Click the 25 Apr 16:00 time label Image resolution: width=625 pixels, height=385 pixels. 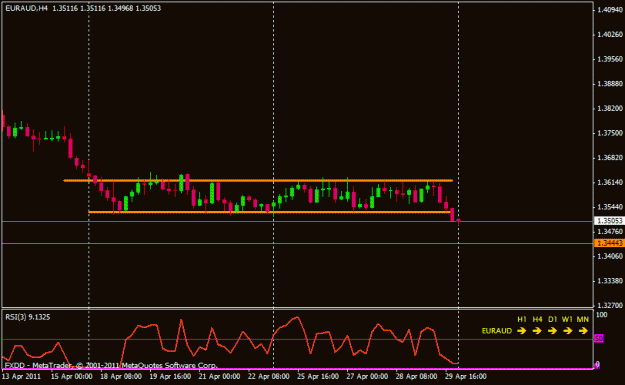pos(318,376)
